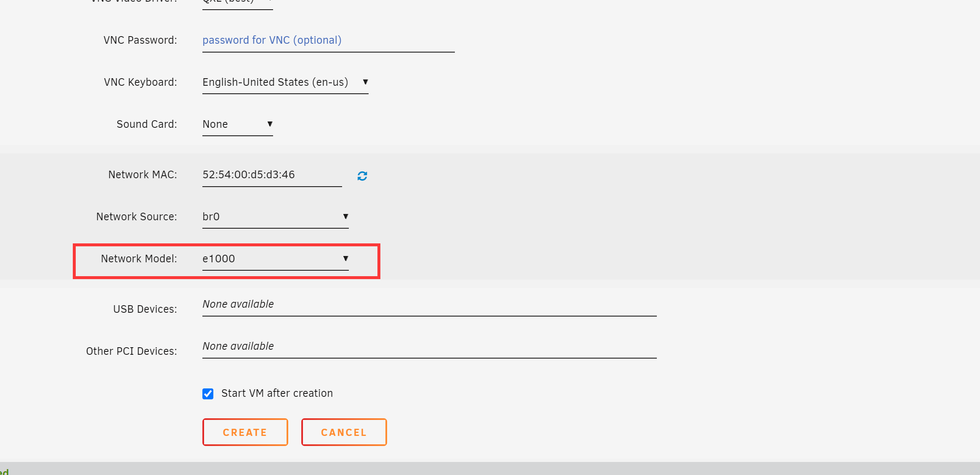
Task: Click the USB Devices label
Action: pos(145,309)
